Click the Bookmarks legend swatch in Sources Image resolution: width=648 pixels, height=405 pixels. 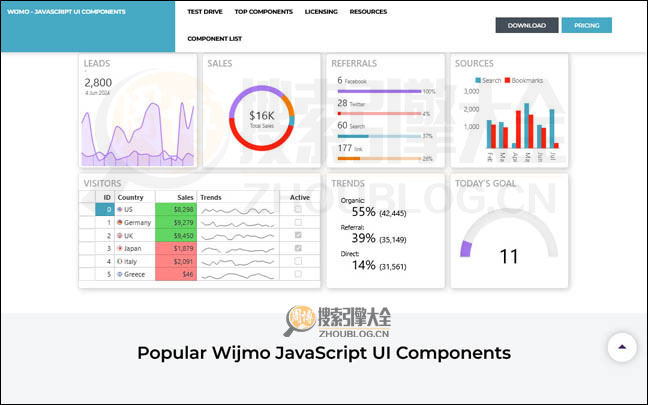coord(507,80)
